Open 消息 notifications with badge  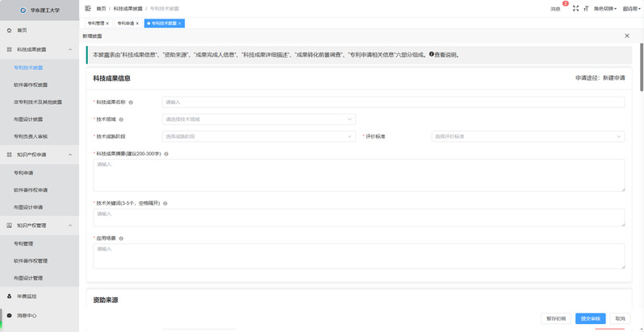click(x=556, y=8)
